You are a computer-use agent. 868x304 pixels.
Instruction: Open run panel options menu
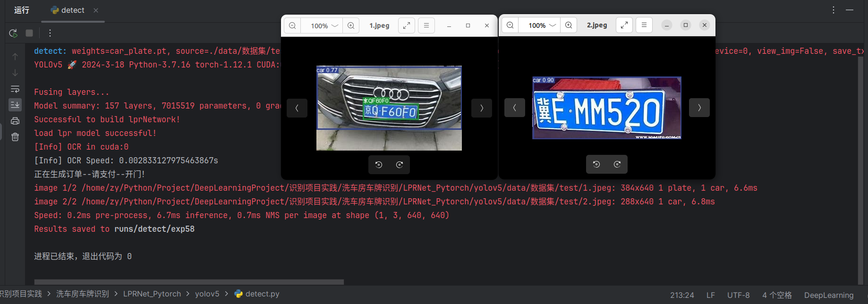click(x=834, y=10)
